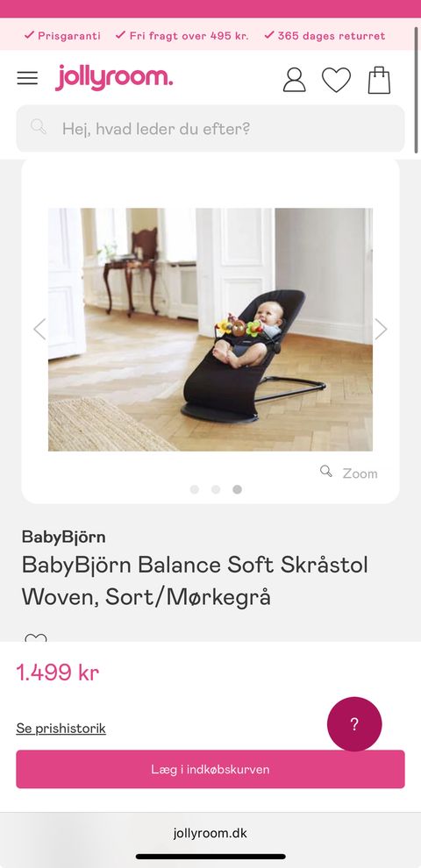Tap the jollyroom.dk address bar
This screenshot has width=421, height=868.
click(210, 833)
